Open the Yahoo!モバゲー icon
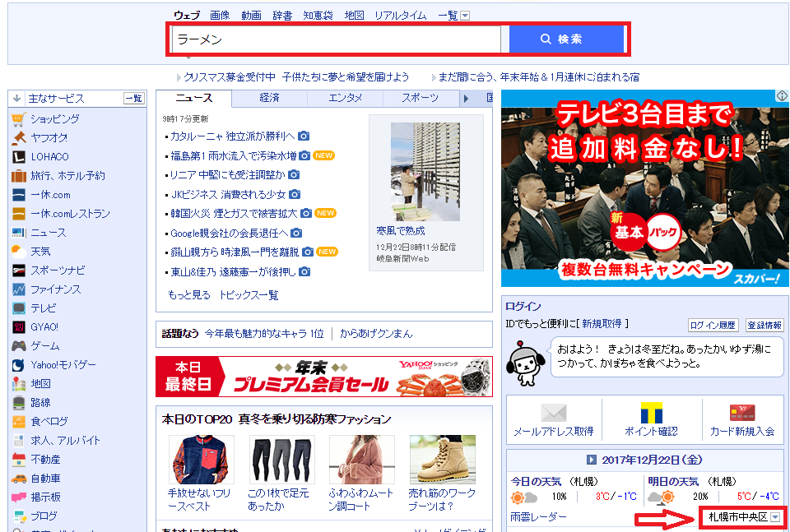 pyautogui.click(x=18, y=365)
